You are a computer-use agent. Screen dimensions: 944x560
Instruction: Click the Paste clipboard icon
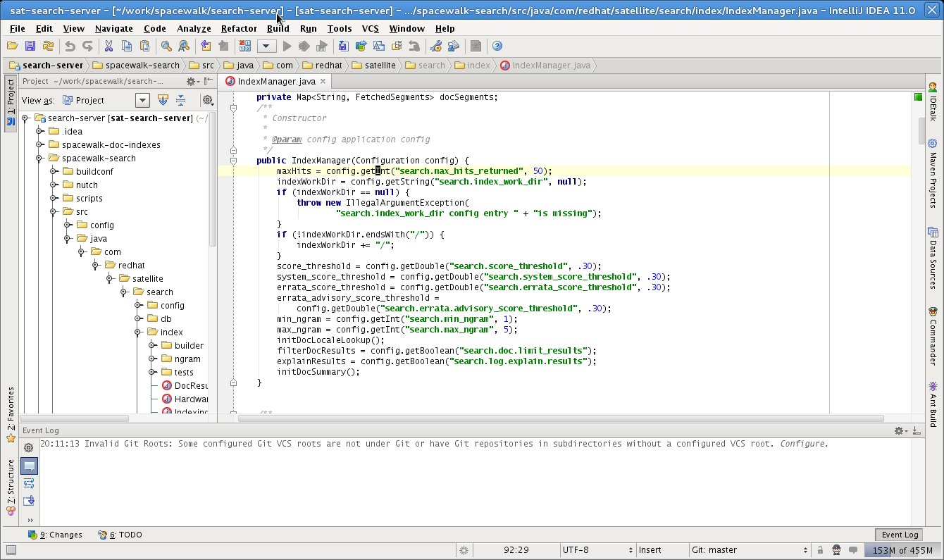pyautogui.click(x=144, y=46)
